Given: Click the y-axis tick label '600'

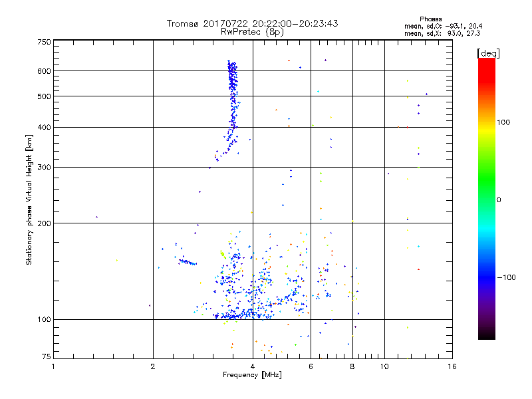Looking at the screenshot, I should (x=44, y=71).
